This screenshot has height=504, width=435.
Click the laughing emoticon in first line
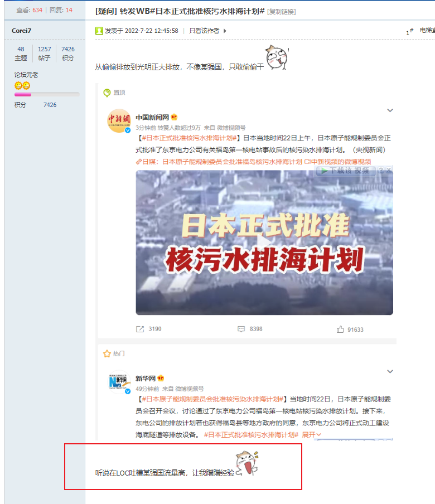(277, 57)
